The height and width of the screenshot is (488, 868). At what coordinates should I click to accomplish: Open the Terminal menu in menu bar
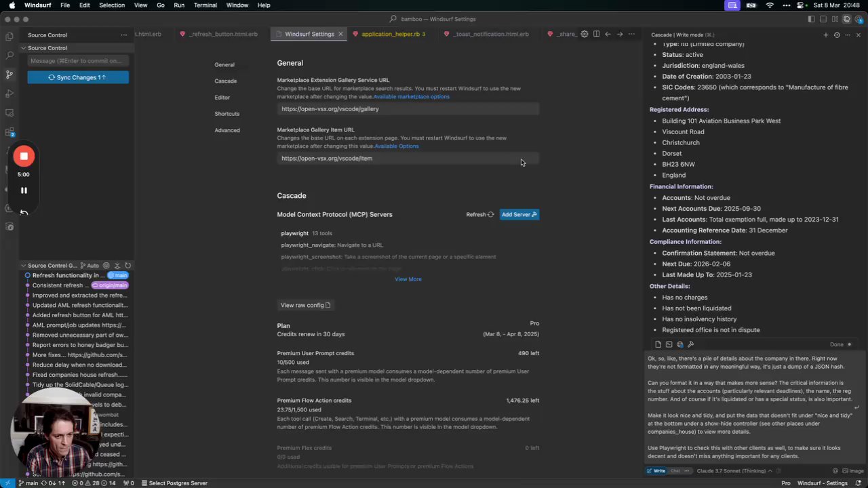point(205,5)
